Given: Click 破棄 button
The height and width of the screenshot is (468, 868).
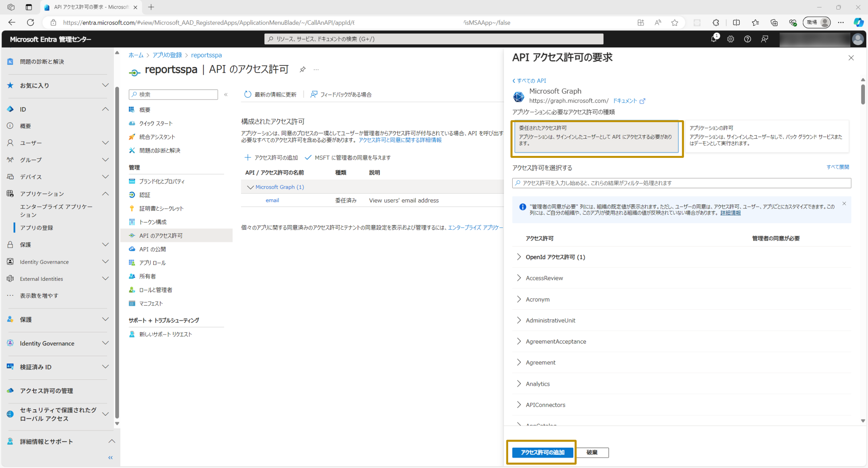Looking at the screenshot, I should 592,453.
